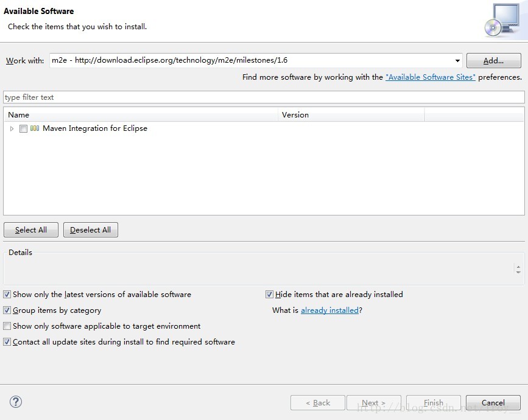Open the already installed link
This screenshot has width=528, height=420.
pyautogui.click(x=329, y=310)
